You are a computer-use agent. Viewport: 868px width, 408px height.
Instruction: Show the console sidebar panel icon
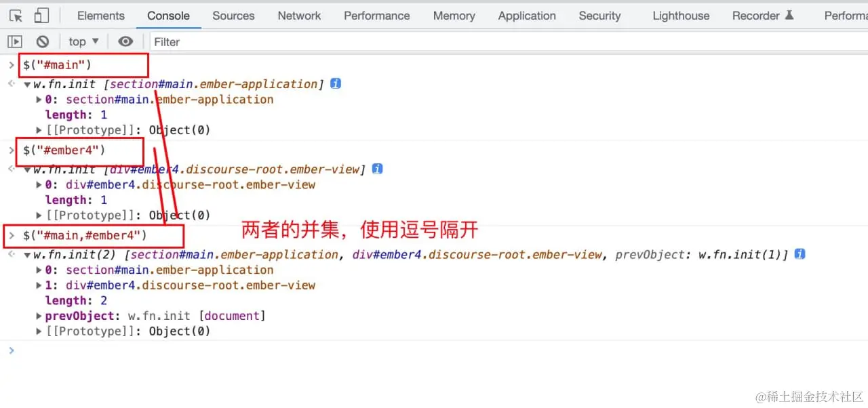coord(15,41)
